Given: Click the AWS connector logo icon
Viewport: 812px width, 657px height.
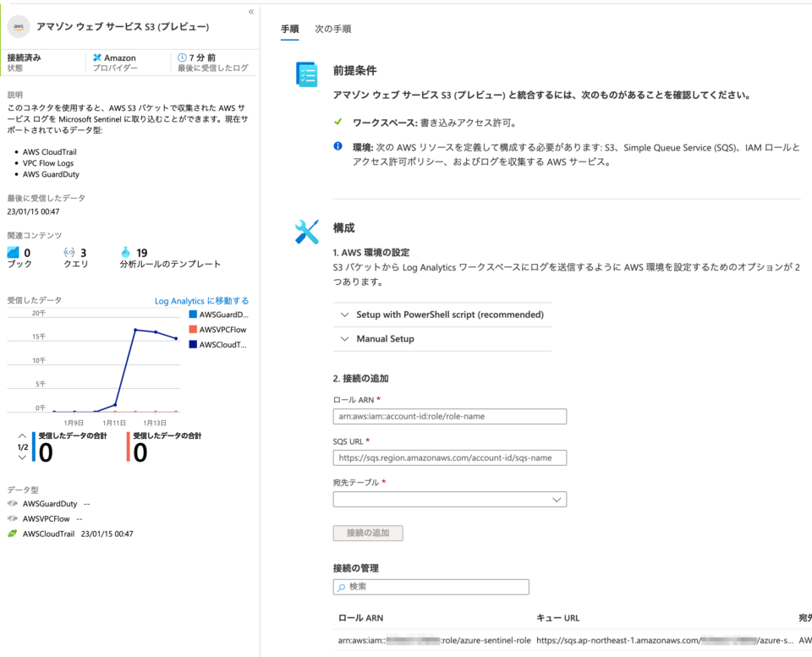Looking at the screenshot, I should pos(17,27).
